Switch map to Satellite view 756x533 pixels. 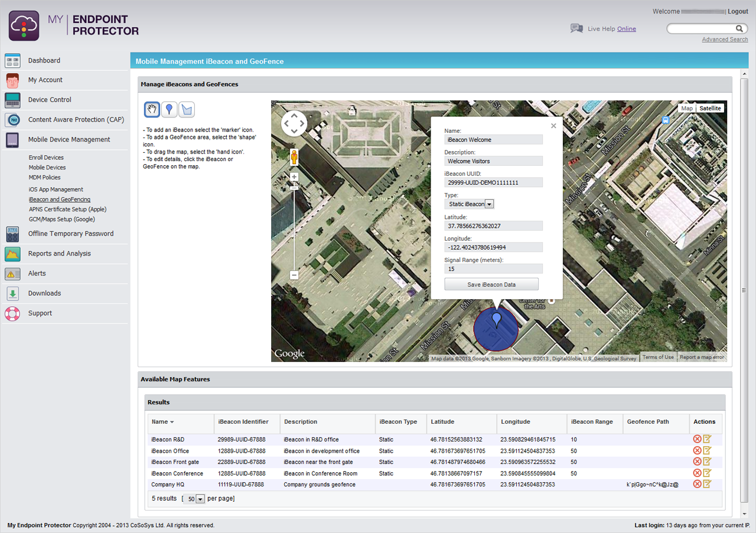point(710,109)
